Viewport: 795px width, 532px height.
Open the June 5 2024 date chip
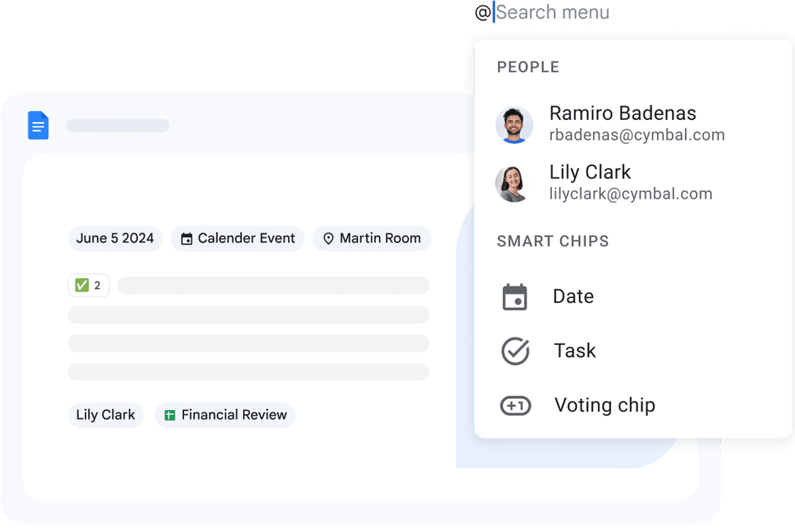click(x=115, y=239)
